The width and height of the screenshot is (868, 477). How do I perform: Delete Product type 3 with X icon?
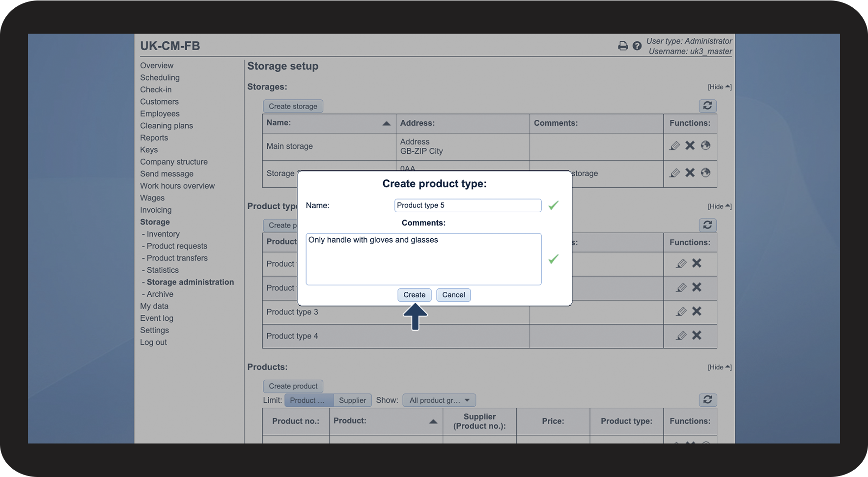697,311
